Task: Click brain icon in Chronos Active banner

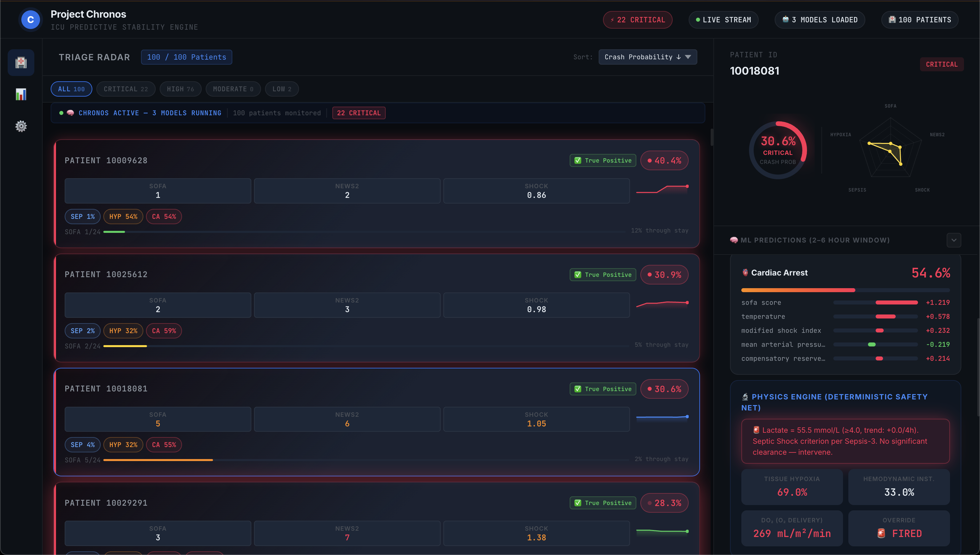Action: [x=71, y=113]
